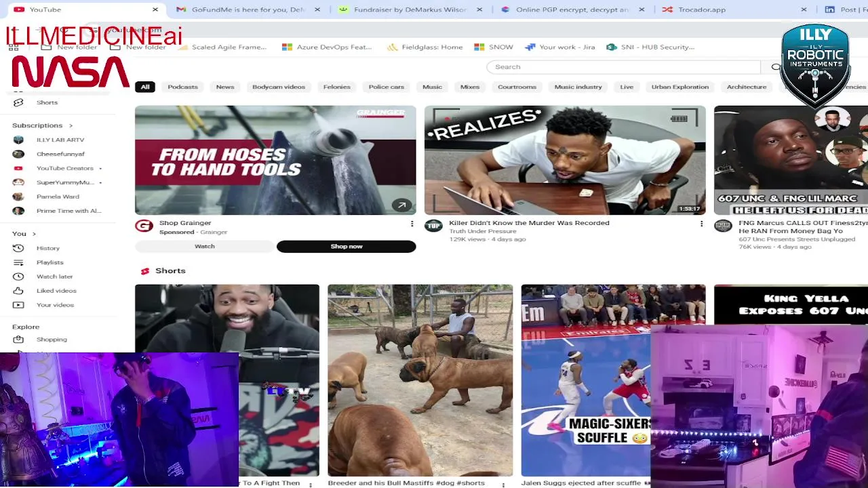
Task: Open the Bull Mastiffs short thumbnail
Action: coord(420,380)
